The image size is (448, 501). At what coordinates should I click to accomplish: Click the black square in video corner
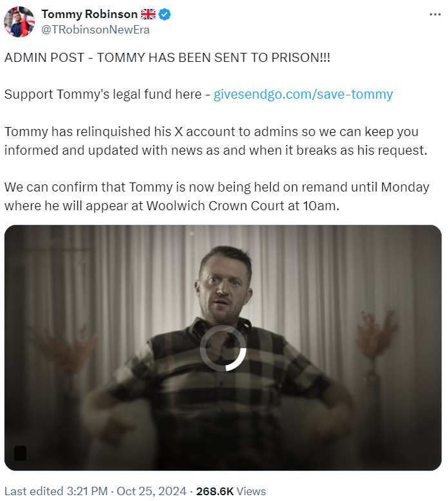tap(20, 453)
